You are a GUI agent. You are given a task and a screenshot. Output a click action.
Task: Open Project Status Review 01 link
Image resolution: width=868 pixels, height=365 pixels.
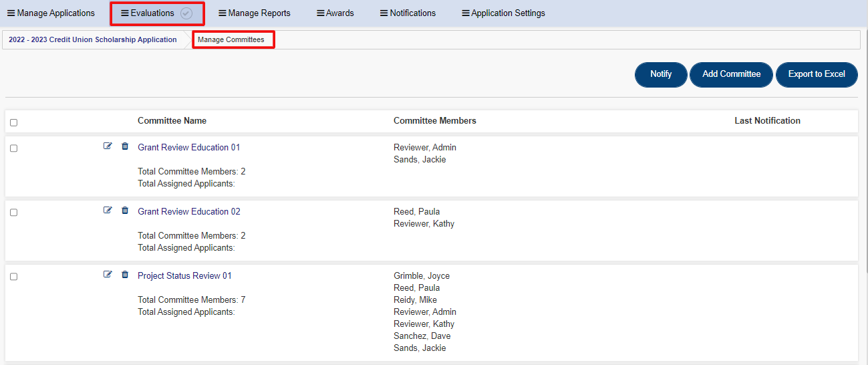pyautogui.click(x=185, y=275)
